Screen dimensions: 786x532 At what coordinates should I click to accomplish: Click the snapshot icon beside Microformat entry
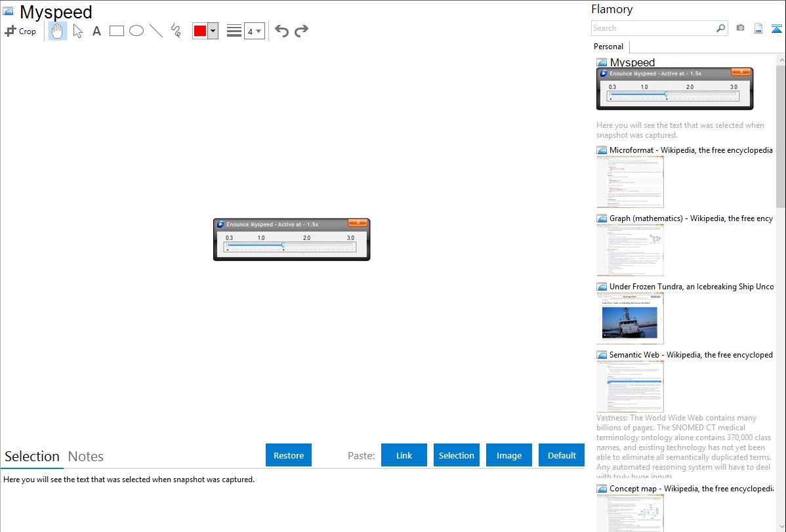coord(602,150)
